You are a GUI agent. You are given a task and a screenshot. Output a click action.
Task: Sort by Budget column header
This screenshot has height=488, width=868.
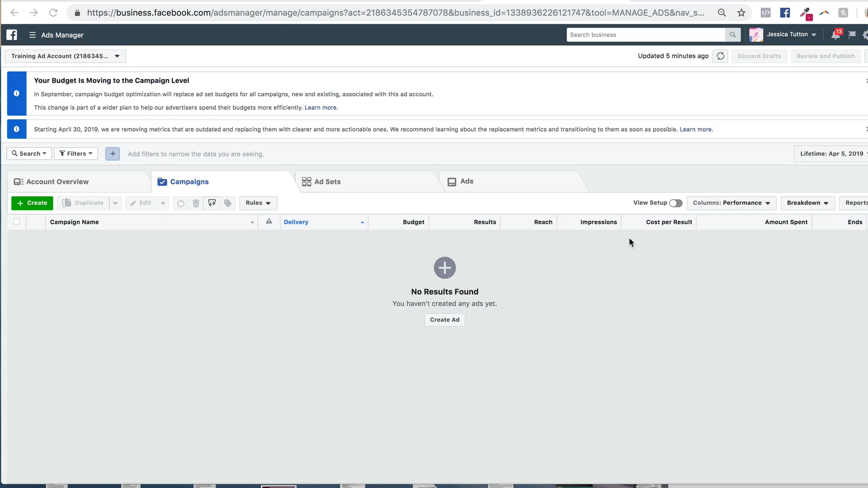click(x=399, y=222)
